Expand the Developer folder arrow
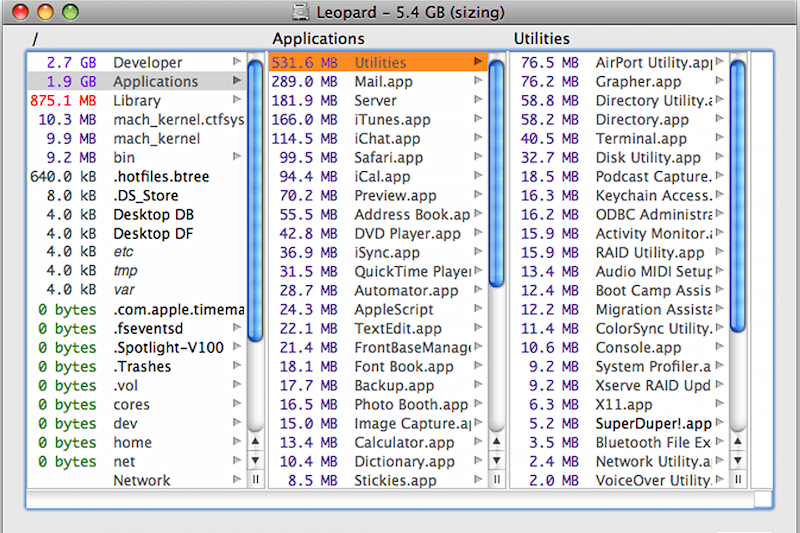The height and width of the screenshot is (533, 800). click(237, 62)
